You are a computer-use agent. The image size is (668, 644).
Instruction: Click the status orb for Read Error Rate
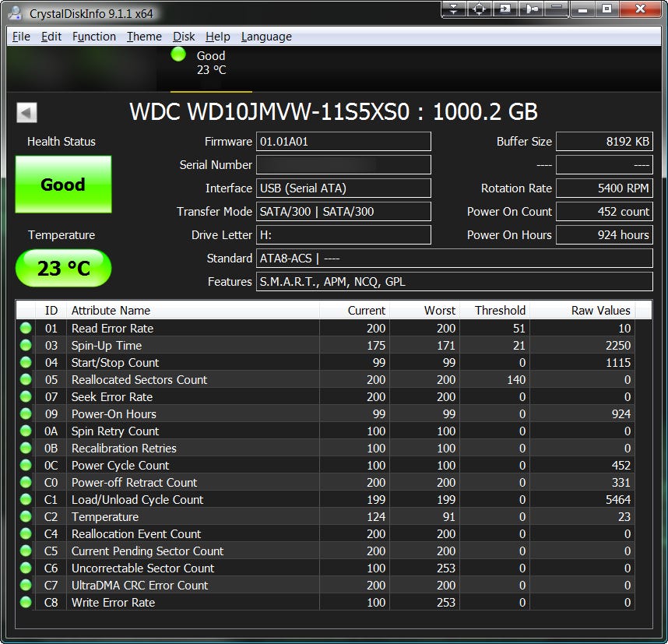point(26,328)
